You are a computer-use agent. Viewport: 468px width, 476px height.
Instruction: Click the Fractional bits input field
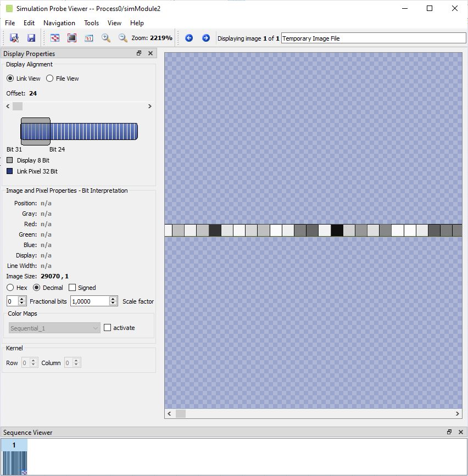click(x=12, y=301)
